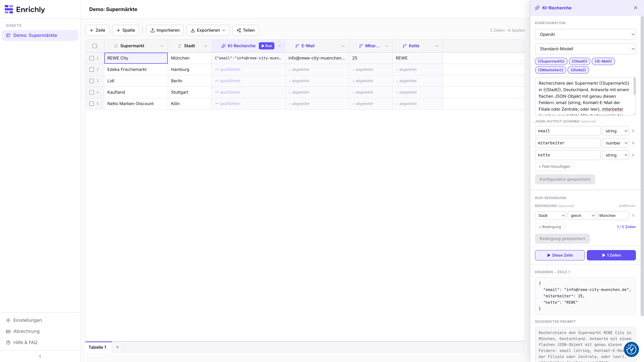Select row 1 checkbox for REWE City
The width and height of the screenshot is (644, 362).
click(92, 58)
